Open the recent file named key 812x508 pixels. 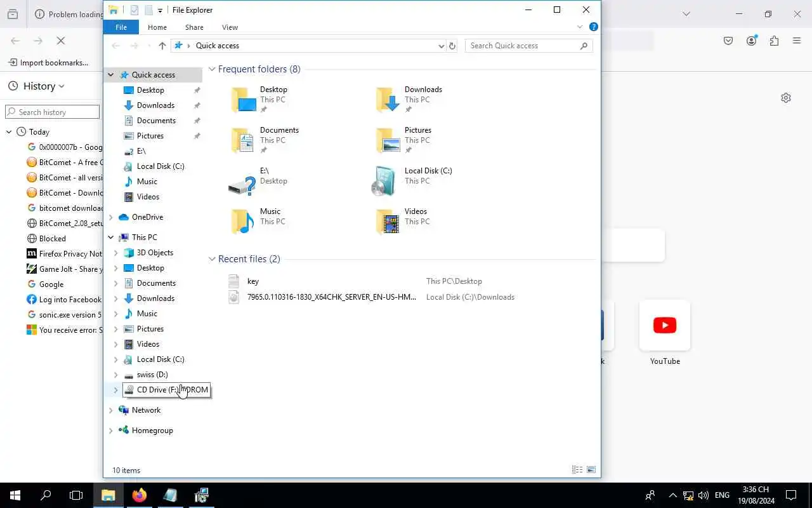click(x=253, y=281)
